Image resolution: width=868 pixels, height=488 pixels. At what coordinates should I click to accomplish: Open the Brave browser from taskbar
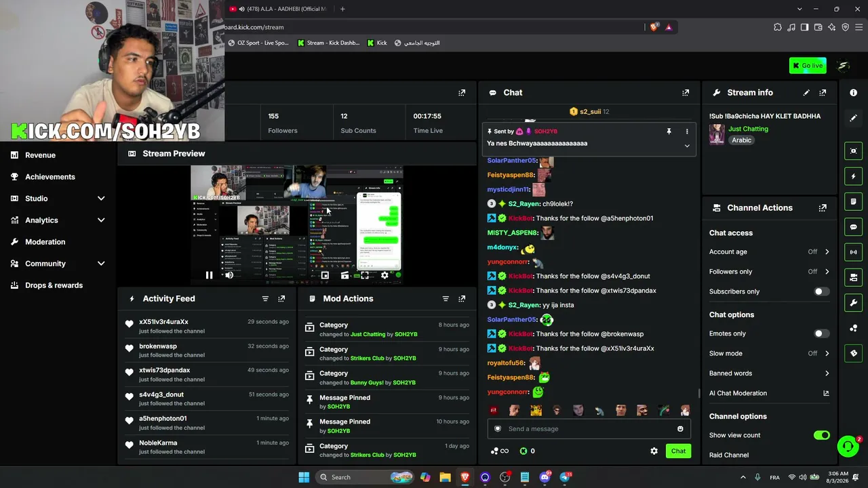465,477
